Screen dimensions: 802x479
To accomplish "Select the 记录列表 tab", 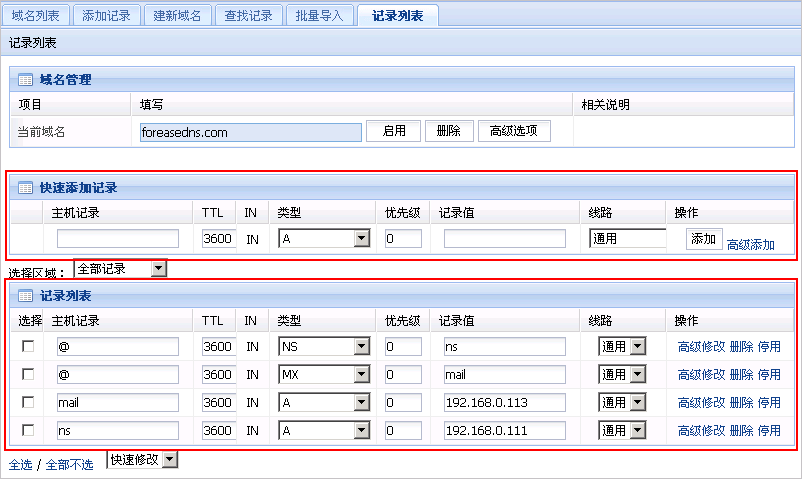I will point(398,15).
